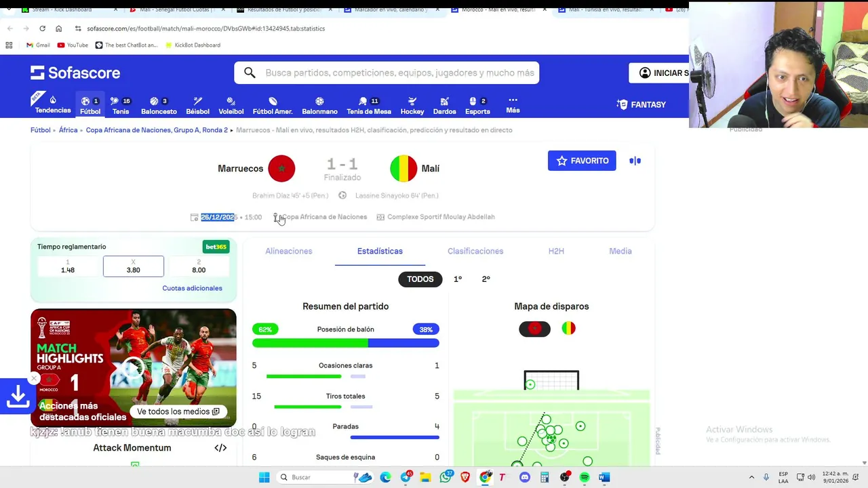Click the 3.80 draw odds
Image resolution: width=868 pixels, height=488 pixels.
pos(133,266)
